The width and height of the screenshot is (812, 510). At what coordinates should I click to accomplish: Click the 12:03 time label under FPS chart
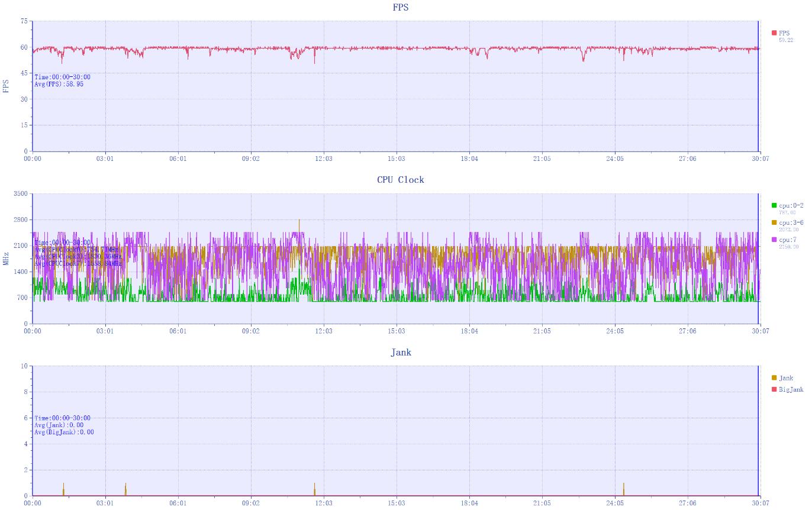pos(324,159)
